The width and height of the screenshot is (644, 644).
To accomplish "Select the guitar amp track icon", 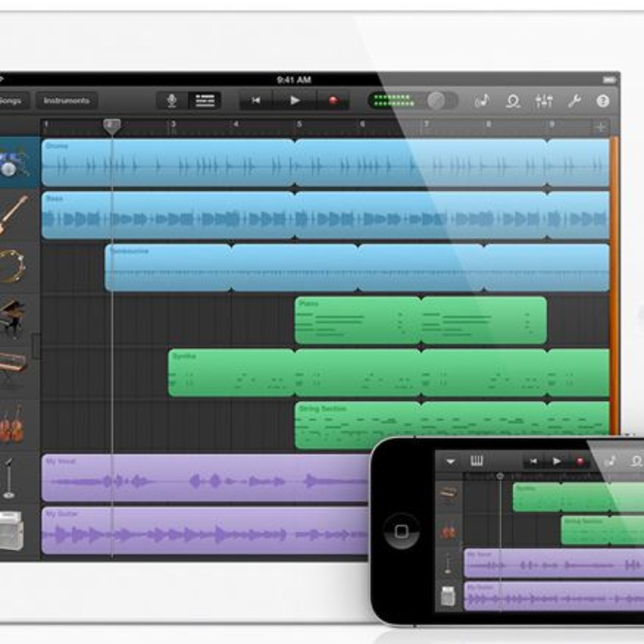I will tap(12, 530).
